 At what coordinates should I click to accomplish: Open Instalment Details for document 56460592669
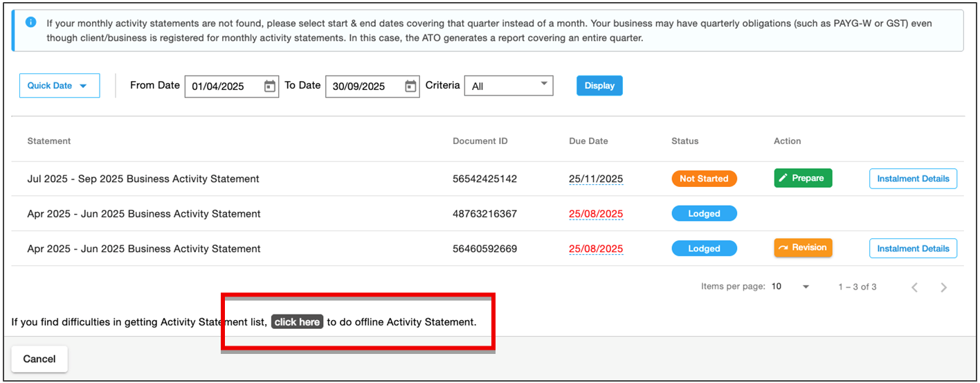[913, 249]
